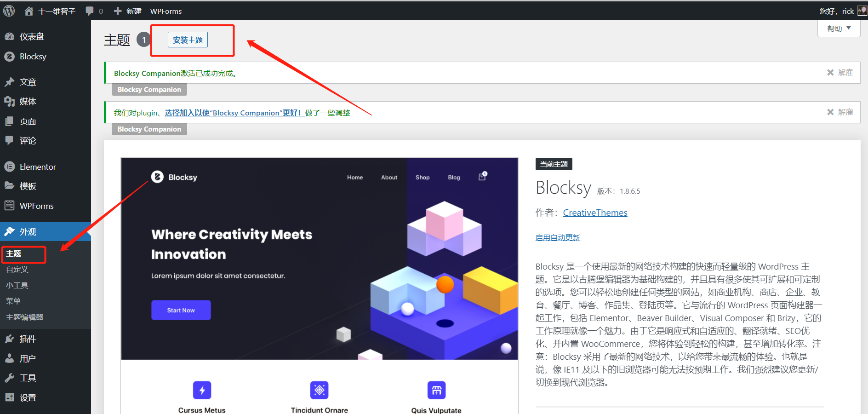Click first gray Blocksy Companion label
This screenshot has width=868, height=414.
pos(149,90)
